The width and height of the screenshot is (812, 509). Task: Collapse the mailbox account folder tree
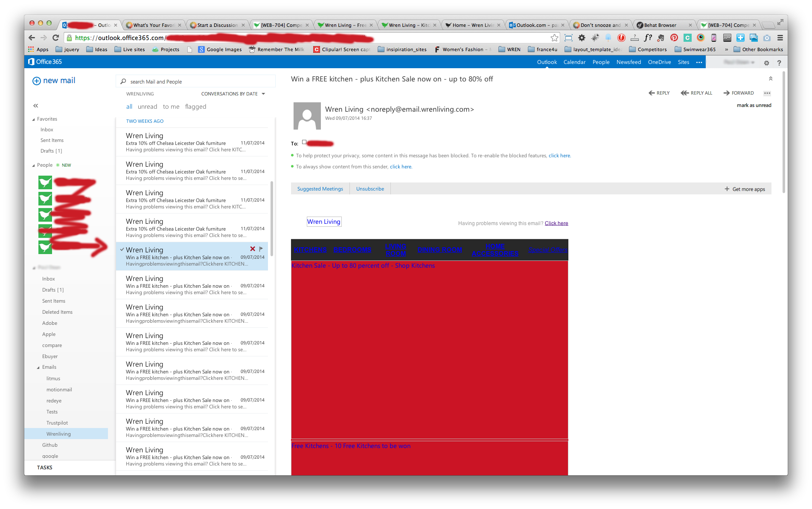pos(34,268)
